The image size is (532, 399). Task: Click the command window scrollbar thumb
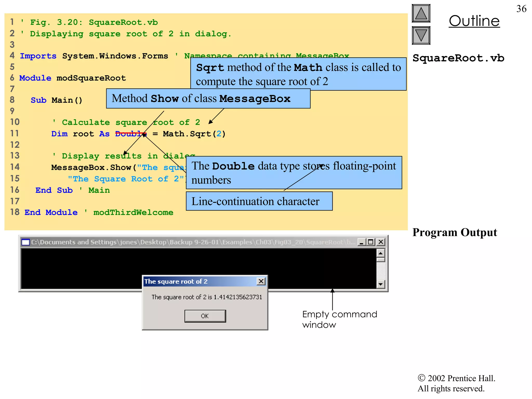click(x=381, y=260)
